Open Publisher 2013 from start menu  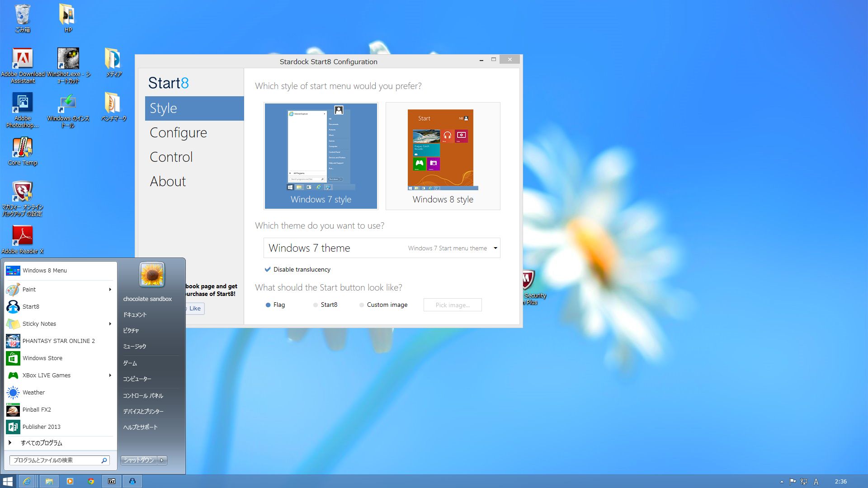click(41, 427)
